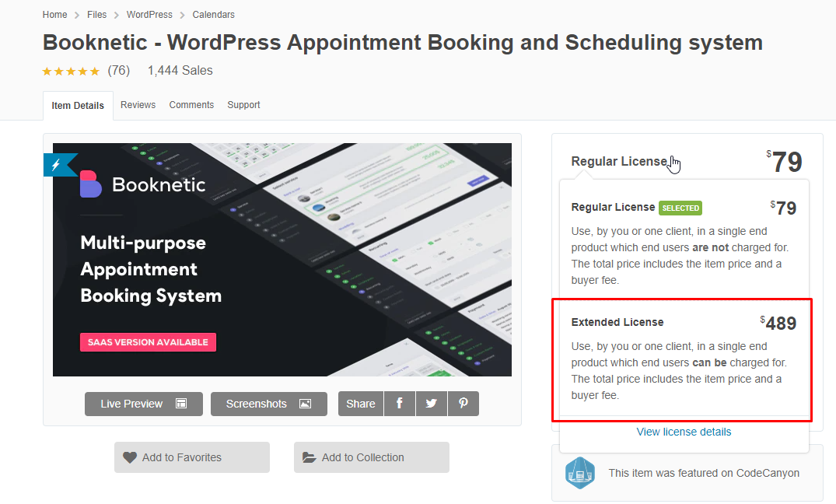Open Calendars breadcrumb link

[x=213, y=15]
